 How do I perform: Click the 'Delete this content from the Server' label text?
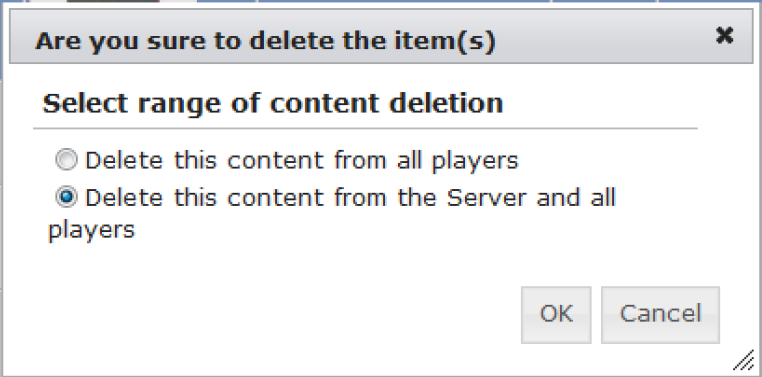point(331,213)
